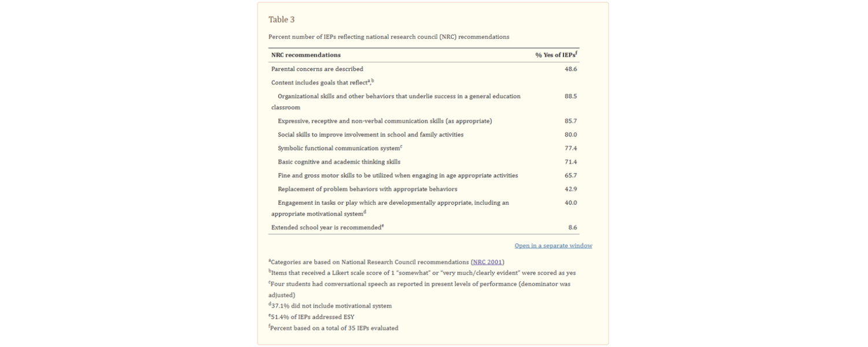Open the NRC 2001 reference link
This screenshot has width=868, height=347.
click(x=487, y=262)
